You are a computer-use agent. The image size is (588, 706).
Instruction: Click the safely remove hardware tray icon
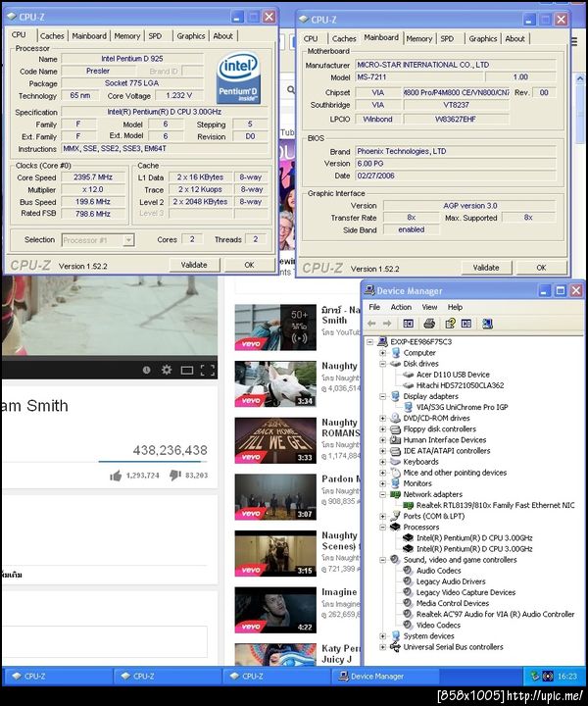pos(534,676)
